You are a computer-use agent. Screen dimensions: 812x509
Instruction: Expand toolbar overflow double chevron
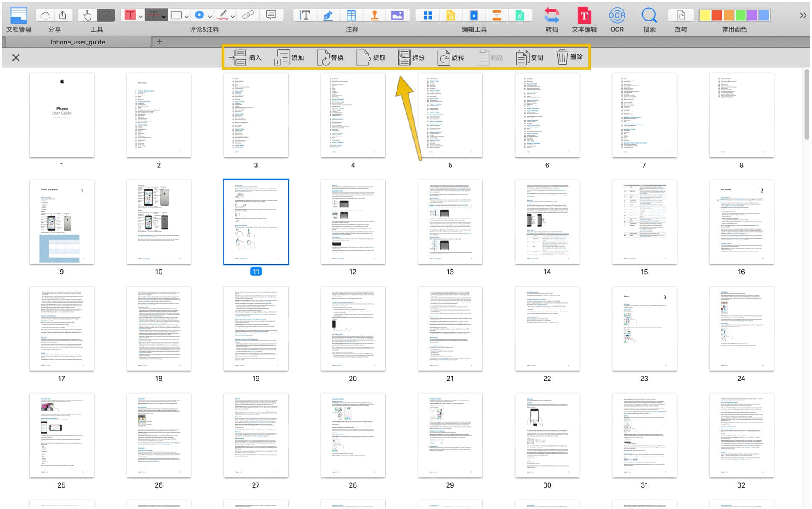click(x=803, y=15)
